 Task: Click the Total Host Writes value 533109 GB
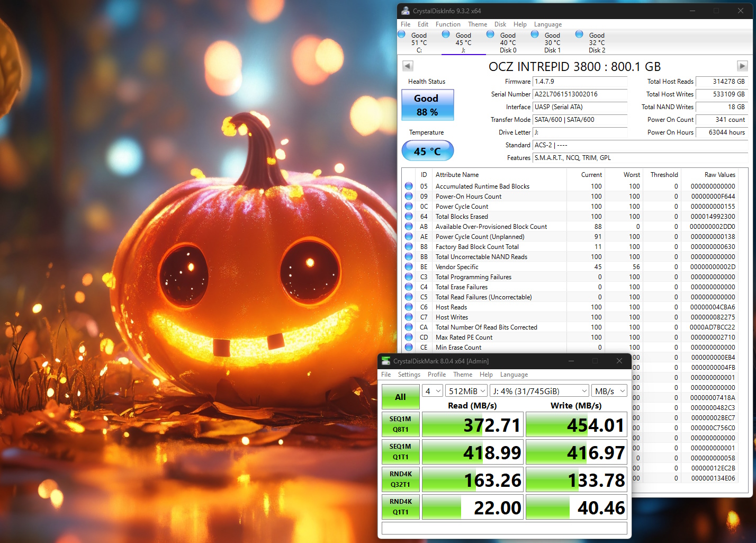(x=721, y=94)
